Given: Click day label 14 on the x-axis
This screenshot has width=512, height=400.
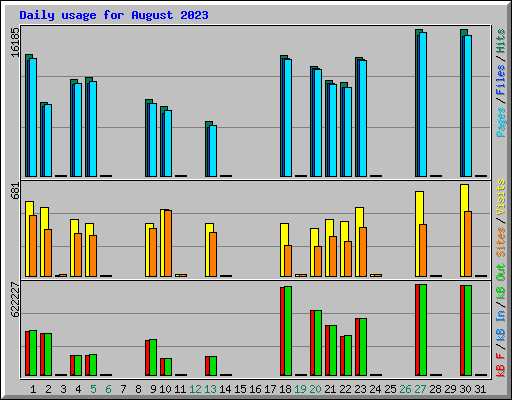Looking at the screenshot, I should 225,389.
